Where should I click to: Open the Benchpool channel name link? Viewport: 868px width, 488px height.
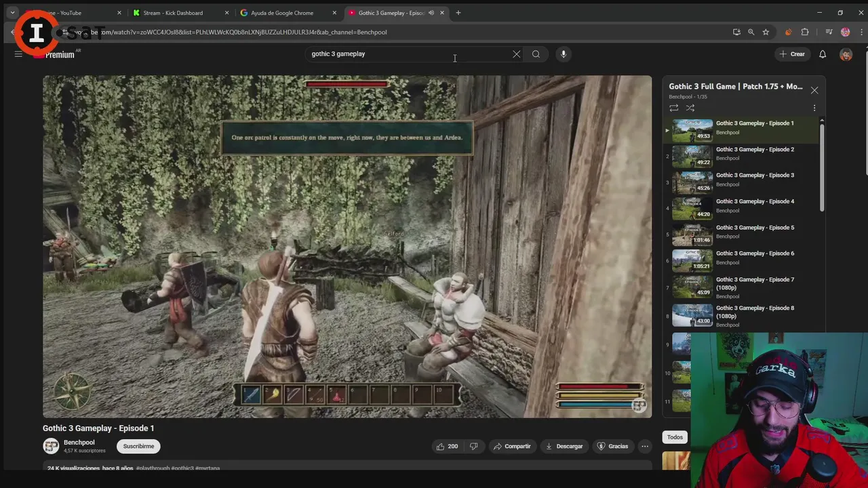[x=79, y=443]
